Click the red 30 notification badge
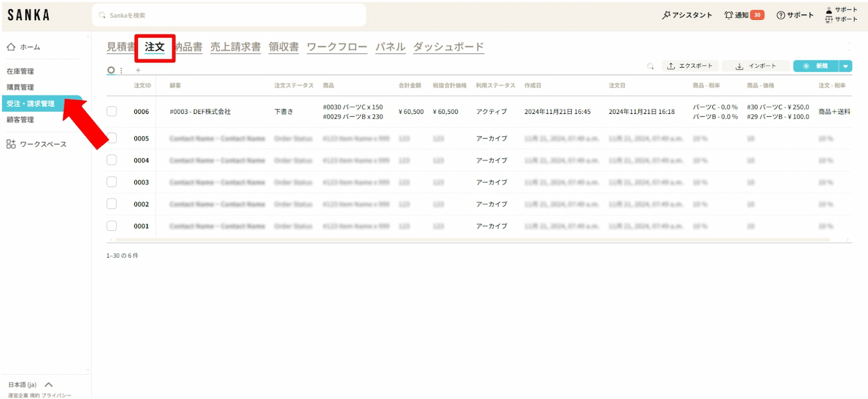The height and width of the screenshot is (399, 868). [x=757, y=15]
